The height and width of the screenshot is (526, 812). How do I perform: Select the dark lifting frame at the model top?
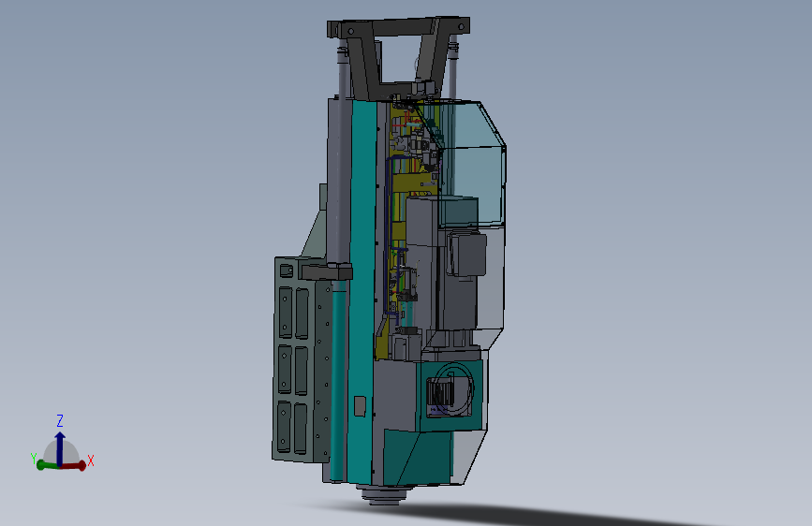coord(398,58)
